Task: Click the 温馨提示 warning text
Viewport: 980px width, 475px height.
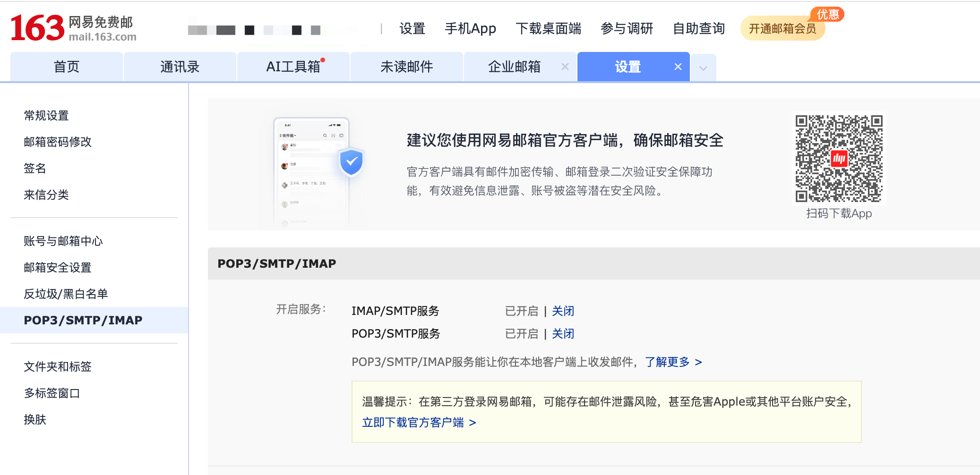Action: (x=607, y=402)
